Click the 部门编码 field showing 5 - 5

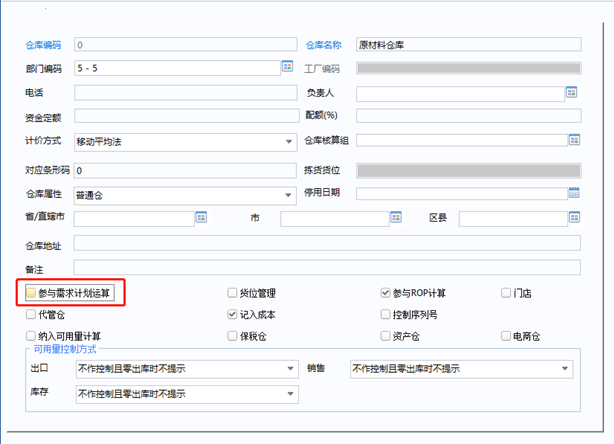177,68
